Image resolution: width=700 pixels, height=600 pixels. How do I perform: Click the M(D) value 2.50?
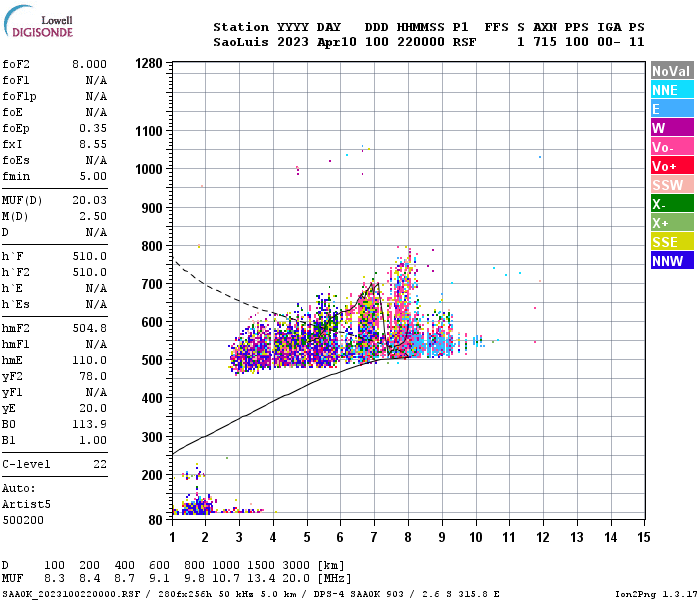pyautogui.click(x=93, y=217)
